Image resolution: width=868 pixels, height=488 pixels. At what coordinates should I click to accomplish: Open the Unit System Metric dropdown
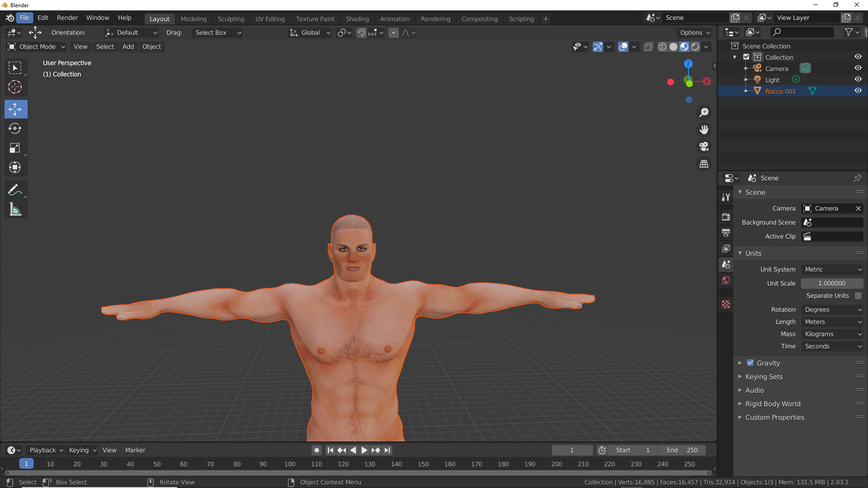[x=832, y=269]
